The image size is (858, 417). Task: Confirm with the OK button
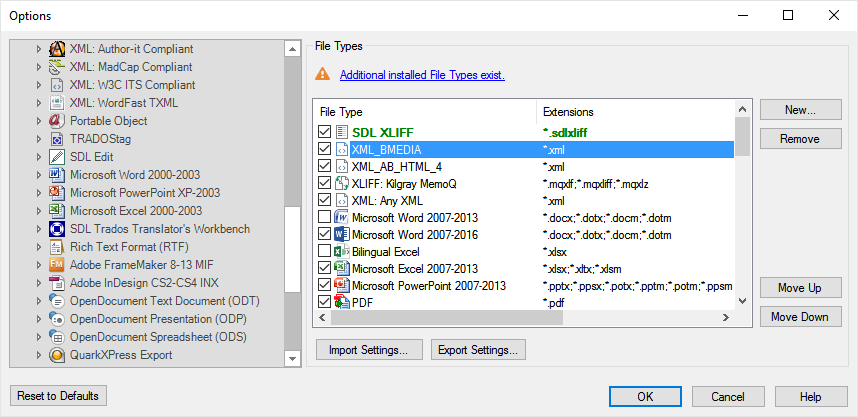pyautogui.click(x=645, y=397)
